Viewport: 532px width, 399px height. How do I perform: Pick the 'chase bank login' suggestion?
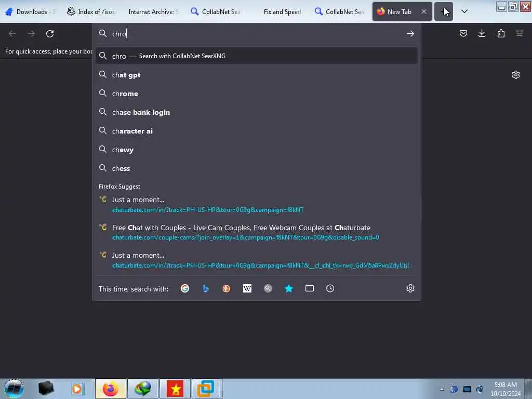point(257,112)
